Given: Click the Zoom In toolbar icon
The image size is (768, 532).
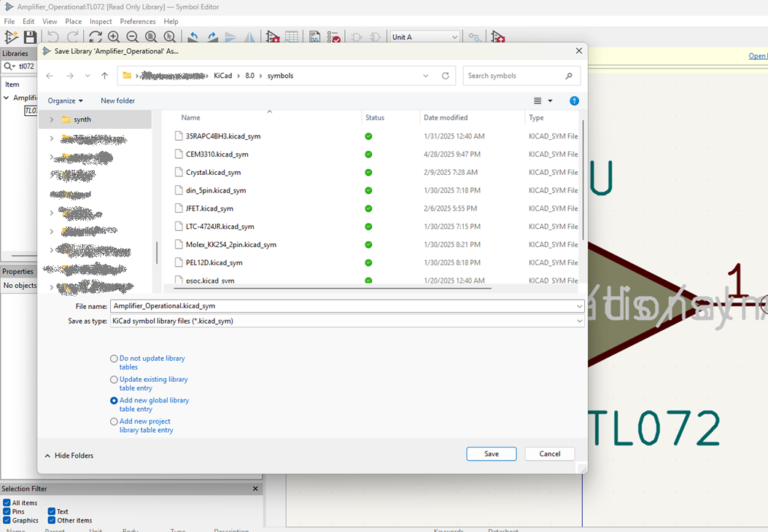Looking at the screenshot, I should tap(114, 37).
